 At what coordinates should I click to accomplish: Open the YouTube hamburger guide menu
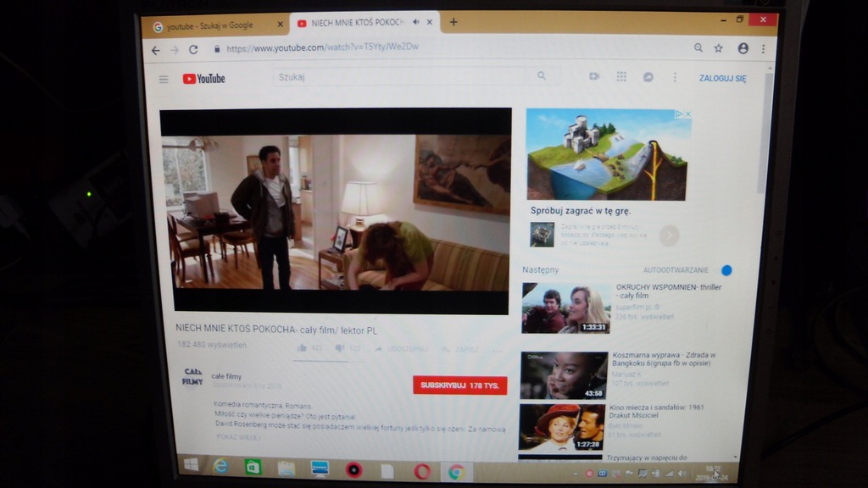pos(164,79)
